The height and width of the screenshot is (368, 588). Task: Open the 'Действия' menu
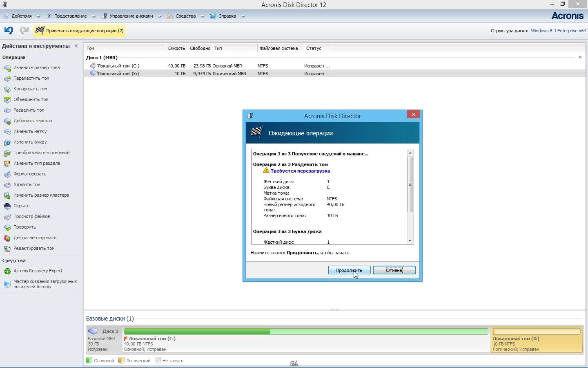pyautogui.click(x=22, y=16)
